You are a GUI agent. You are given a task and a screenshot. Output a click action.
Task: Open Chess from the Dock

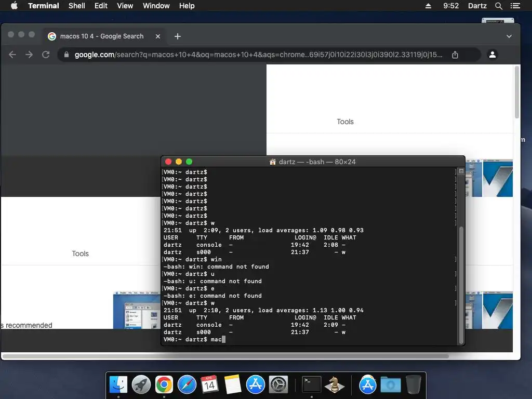[x=334, y=385]
